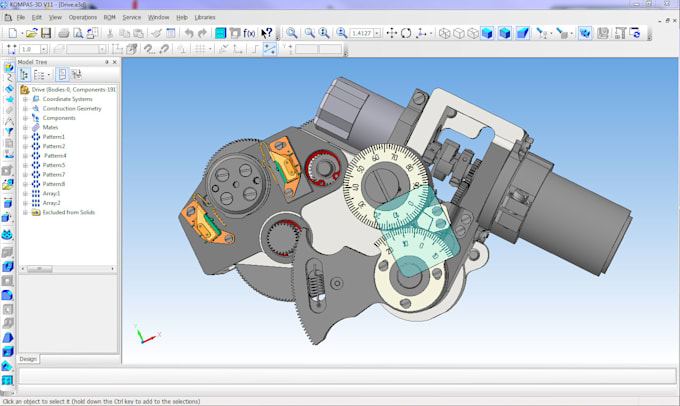Screen dimensions: 680x406
Task: Click the context Help cursor icon
Action: pyautogui.click(x=267, y=33)
